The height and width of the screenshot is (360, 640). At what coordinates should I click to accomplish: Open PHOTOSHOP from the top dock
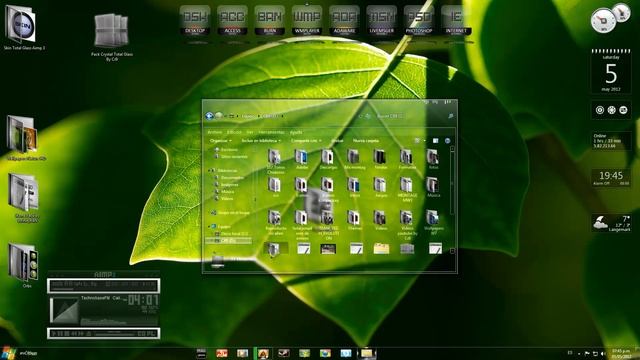pyautogui.click(x=419, y=20)
